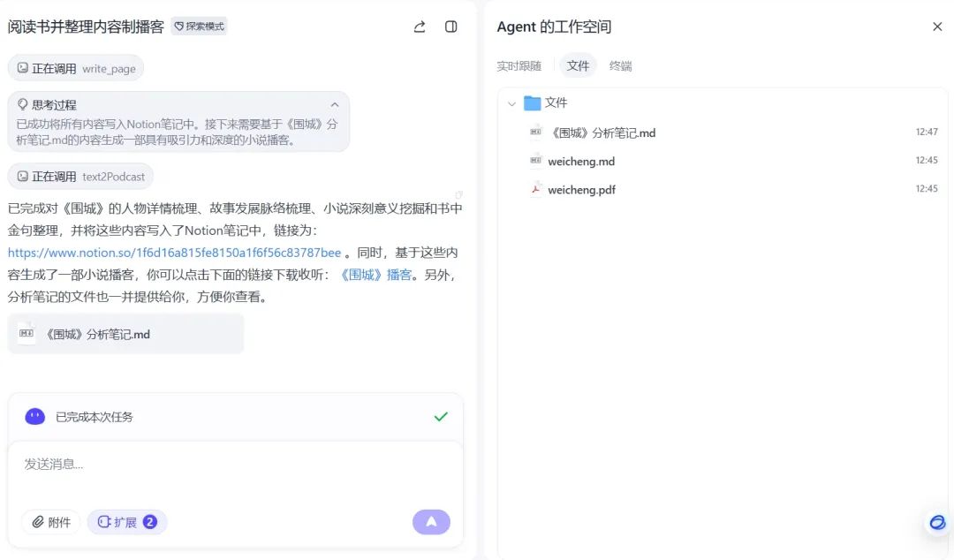Open the 《围城》播客 download link
The width and height of the screenshot is (954, 560).
375,275
